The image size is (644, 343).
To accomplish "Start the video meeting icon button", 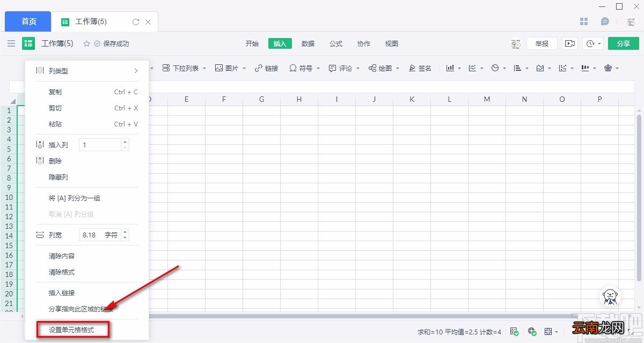I will (570, 43).
